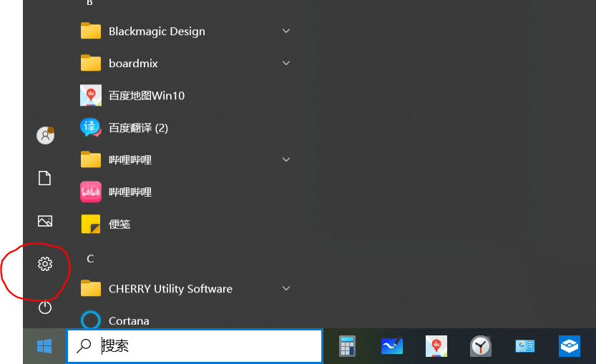Launch 百度翻译 (2) app icon
Image resolution: width=596 pixels, height=364 pixels.
91,127
